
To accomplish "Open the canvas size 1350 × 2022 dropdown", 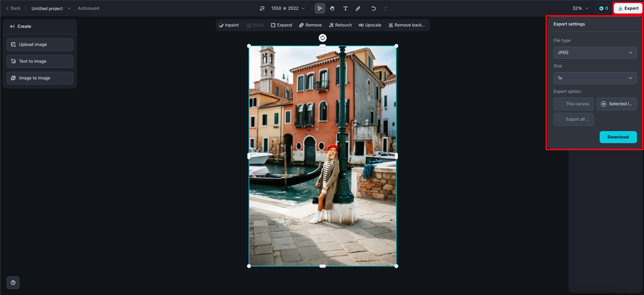I will tap(287, 9).
